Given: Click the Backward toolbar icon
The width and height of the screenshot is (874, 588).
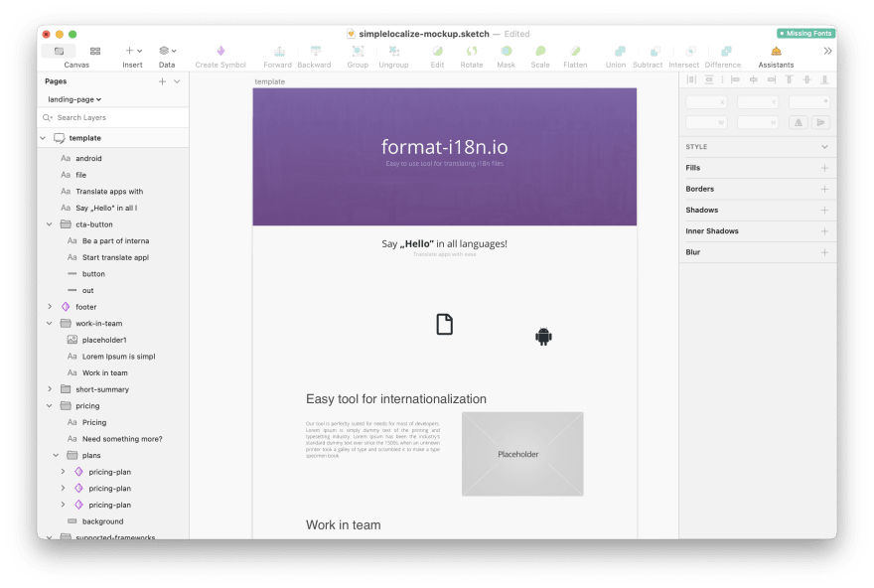Looking at the screenshot, I should [316, 52].
